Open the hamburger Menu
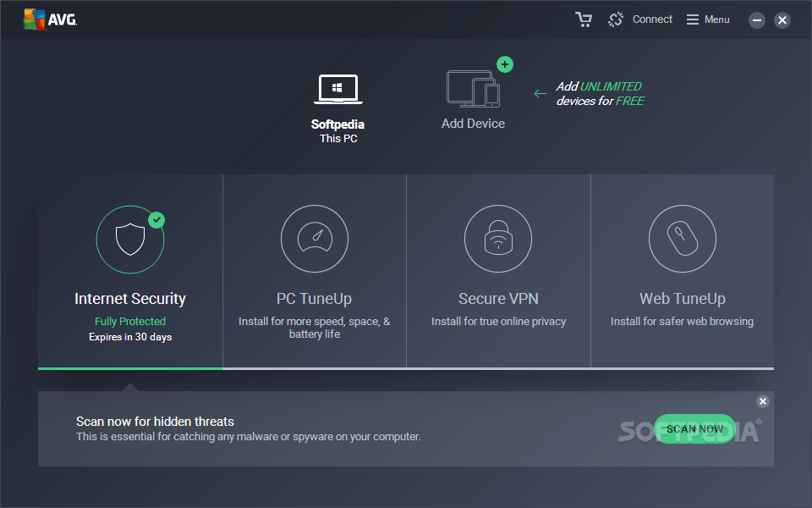 (x=708, y=19)
